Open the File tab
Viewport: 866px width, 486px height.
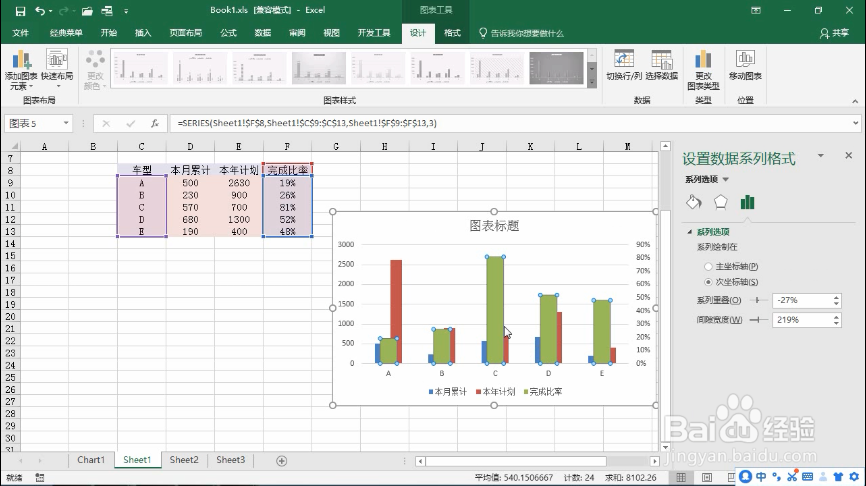pos(20,33)
